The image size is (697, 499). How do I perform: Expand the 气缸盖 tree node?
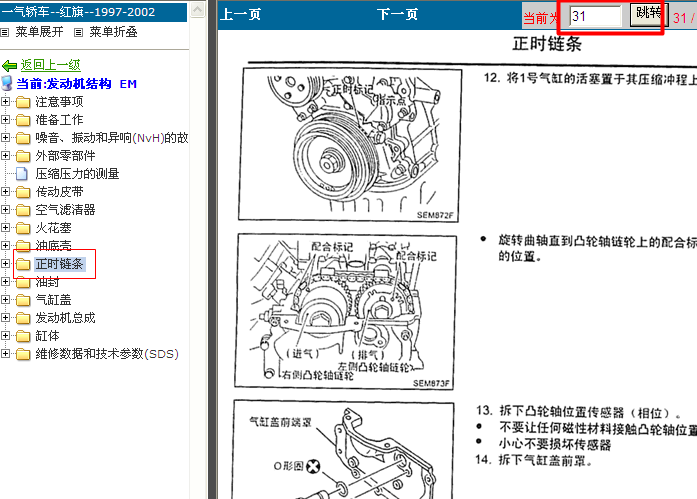pos(5,299)
